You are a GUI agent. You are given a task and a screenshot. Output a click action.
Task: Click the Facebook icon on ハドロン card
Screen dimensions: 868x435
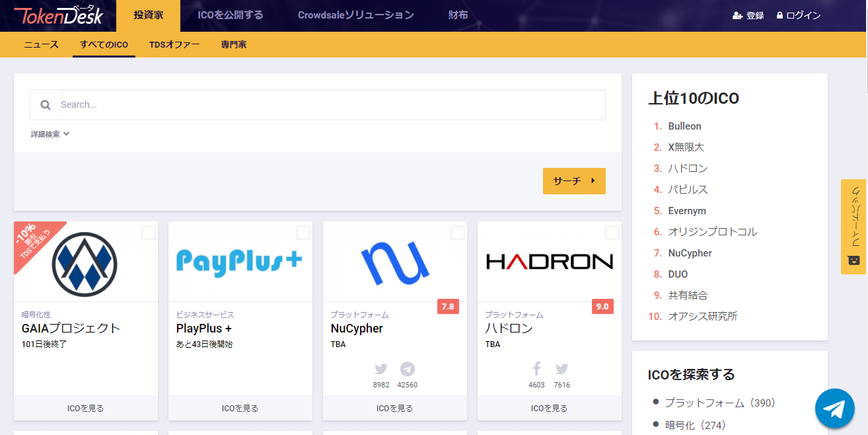click(x=536, y=369)
